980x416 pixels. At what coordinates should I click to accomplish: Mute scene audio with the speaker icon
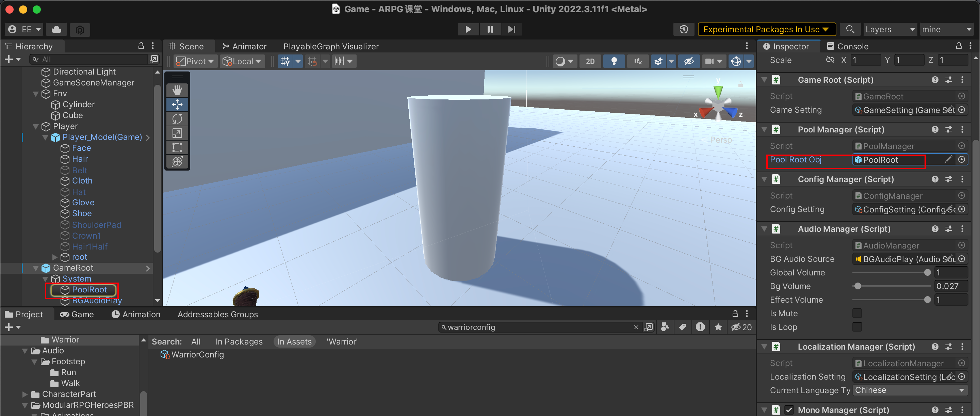(638, 61)
